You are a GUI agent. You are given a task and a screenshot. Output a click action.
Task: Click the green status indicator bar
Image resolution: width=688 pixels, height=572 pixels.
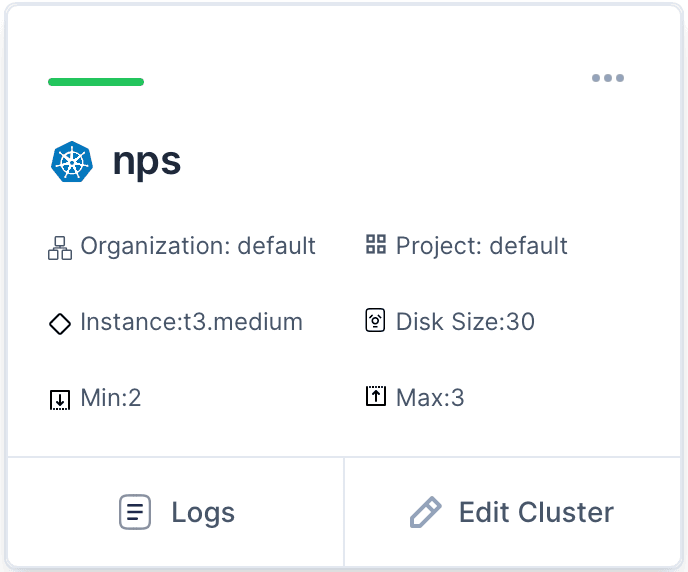(96, 82)
